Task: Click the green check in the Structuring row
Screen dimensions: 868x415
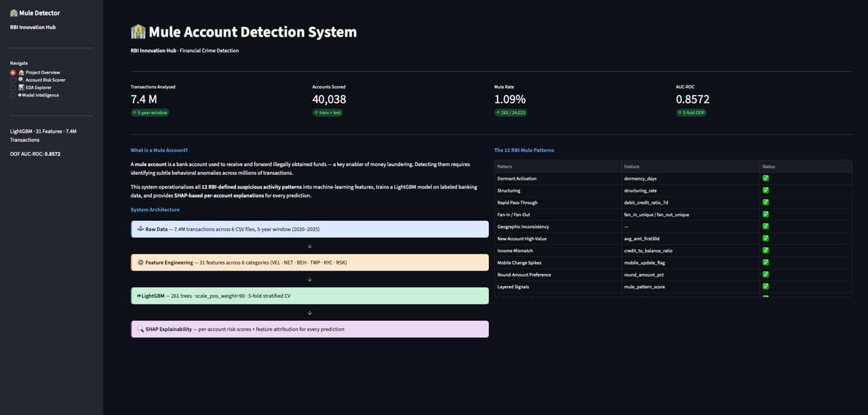Action: pos(766,191)
